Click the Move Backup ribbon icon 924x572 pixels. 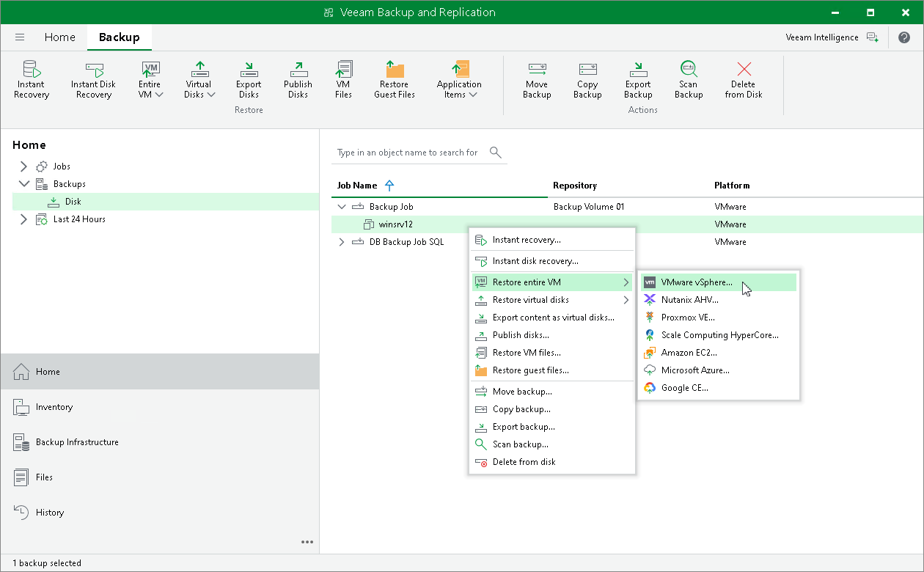pos(537,70)
